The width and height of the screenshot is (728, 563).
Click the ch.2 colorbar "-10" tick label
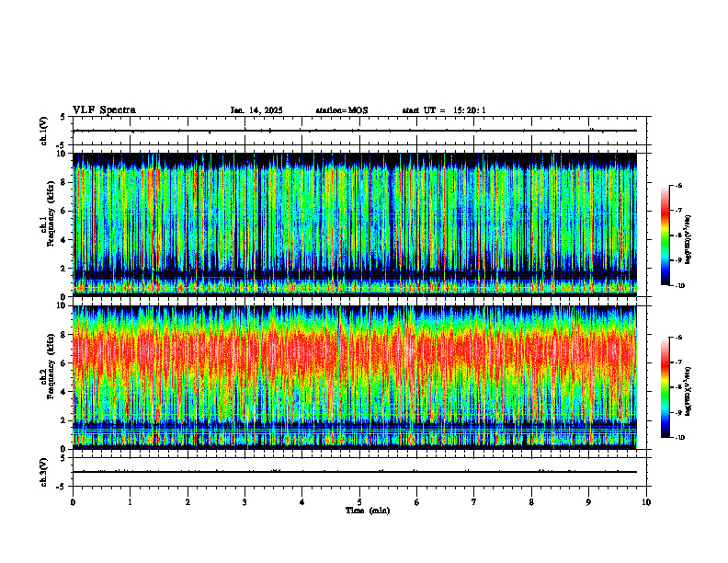(679, 438)
